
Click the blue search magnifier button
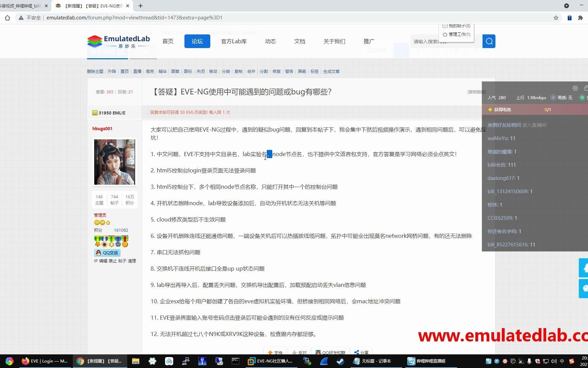489,41
